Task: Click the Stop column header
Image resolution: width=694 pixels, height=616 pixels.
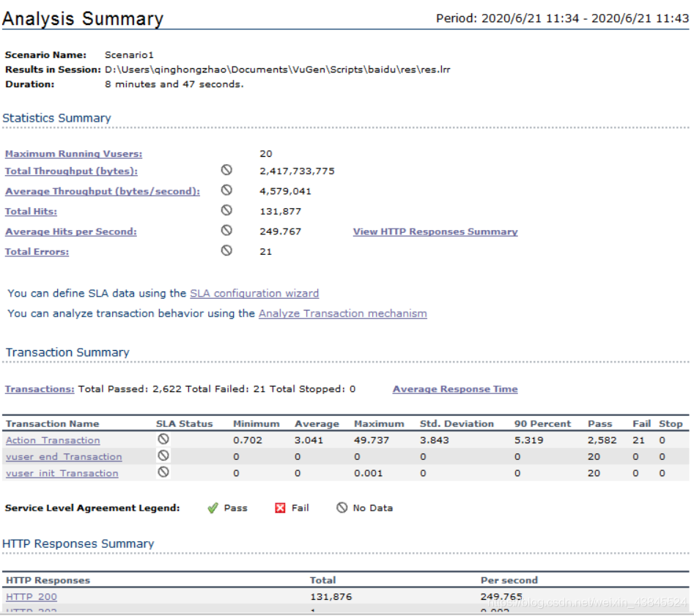Action: coord(671,424)
